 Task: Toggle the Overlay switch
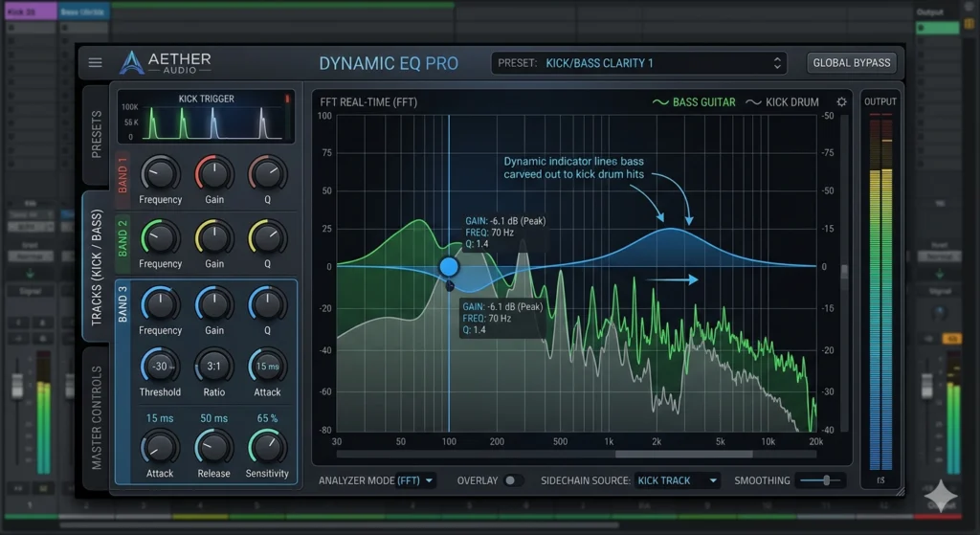(x=513, y=480)
